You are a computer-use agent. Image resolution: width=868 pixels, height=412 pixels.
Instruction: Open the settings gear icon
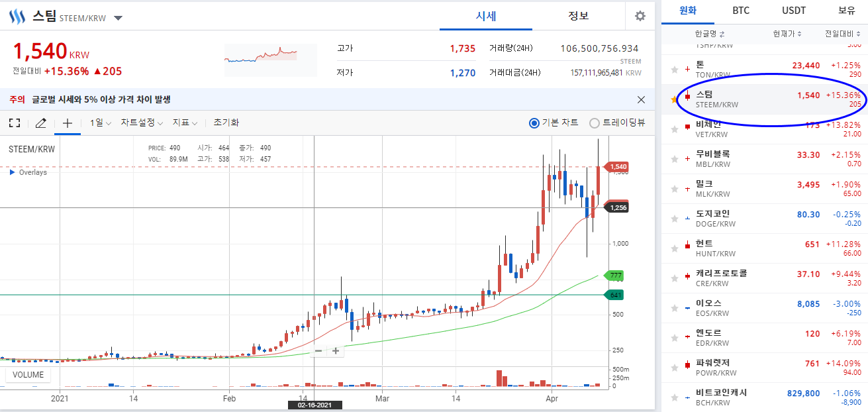click(x=640, y=16)
